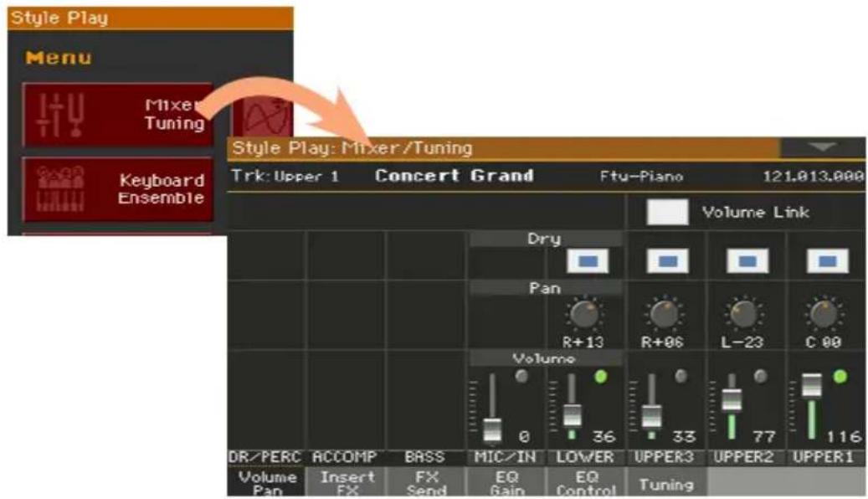The width and height of the screenshot is (868, 499).
Task: Mute the UPPER1 track green indicator
Action: pos(840,377)
